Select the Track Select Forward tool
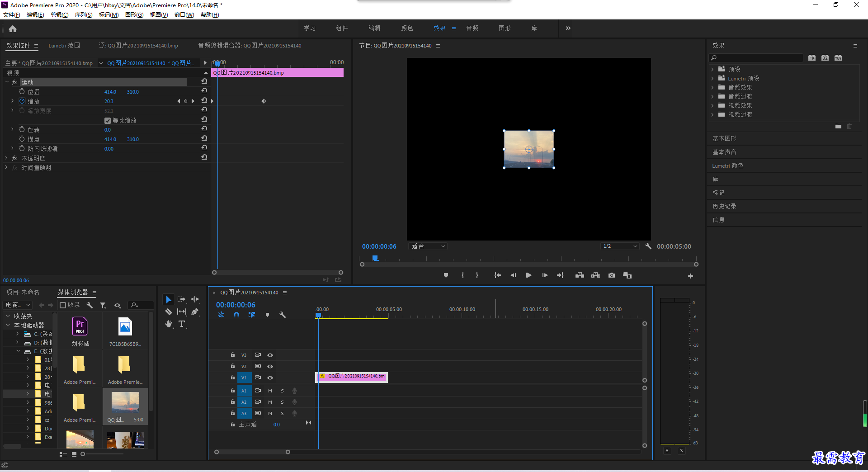 tap(181, 299)
